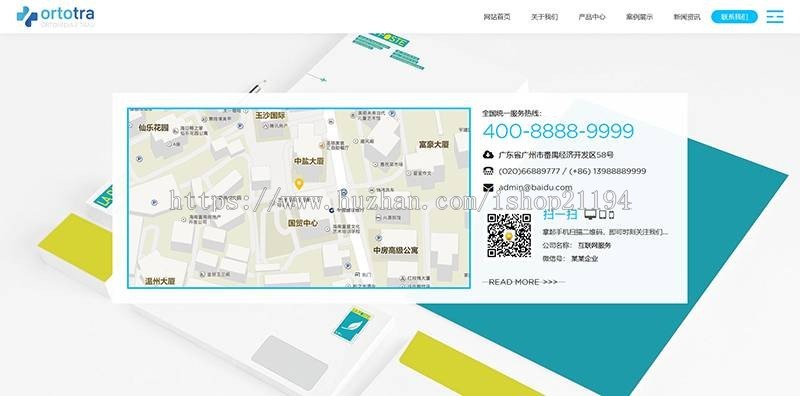800x396 pixels.
Task: Click the 全国统一服务热线 label
Action: click(x=512, y=113)
